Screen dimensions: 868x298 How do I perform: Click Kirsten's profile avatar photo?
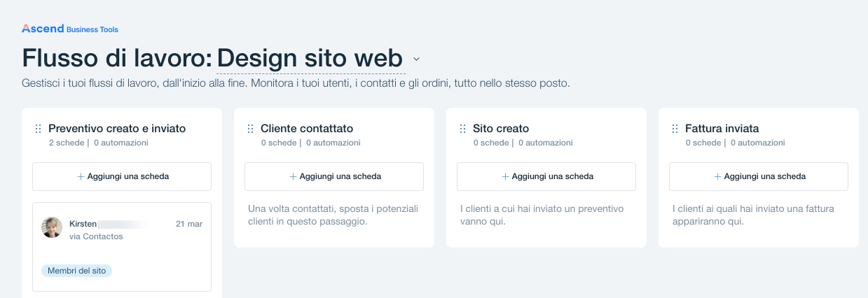(x=52, y=227)
